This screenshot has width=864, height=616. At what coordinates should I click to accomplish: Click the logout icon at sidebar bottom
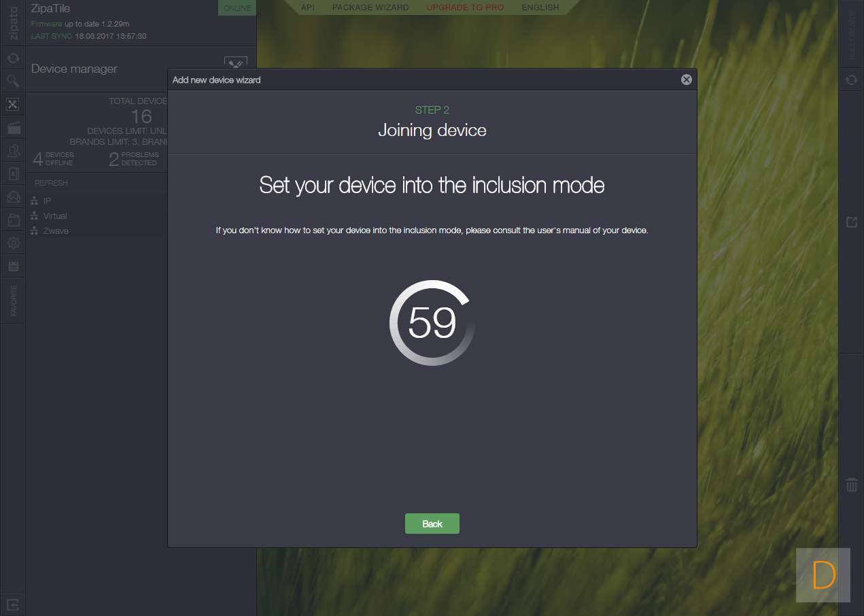[x=12, y=604]
